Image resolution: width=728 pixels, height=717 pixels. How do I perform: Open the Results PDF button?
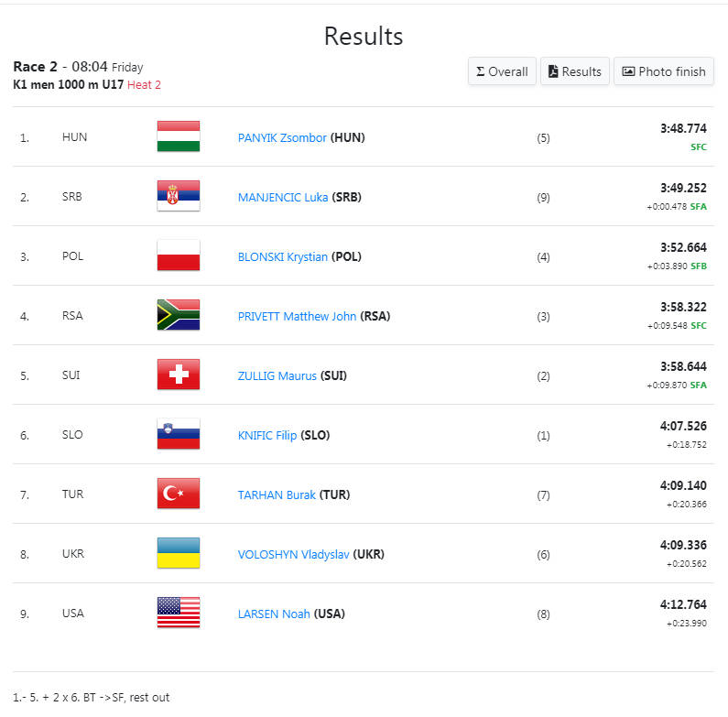point(575,71)
